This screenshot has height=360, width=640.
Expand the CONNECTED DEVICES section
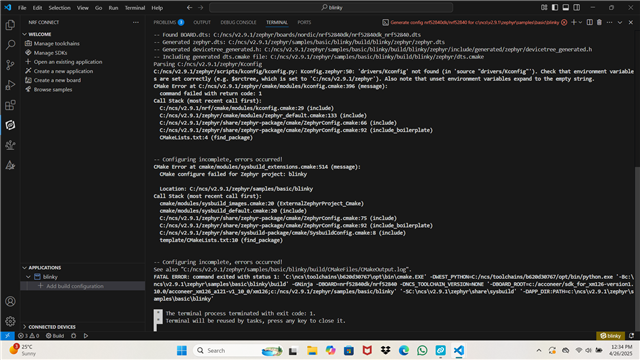[x=24, y=327]
